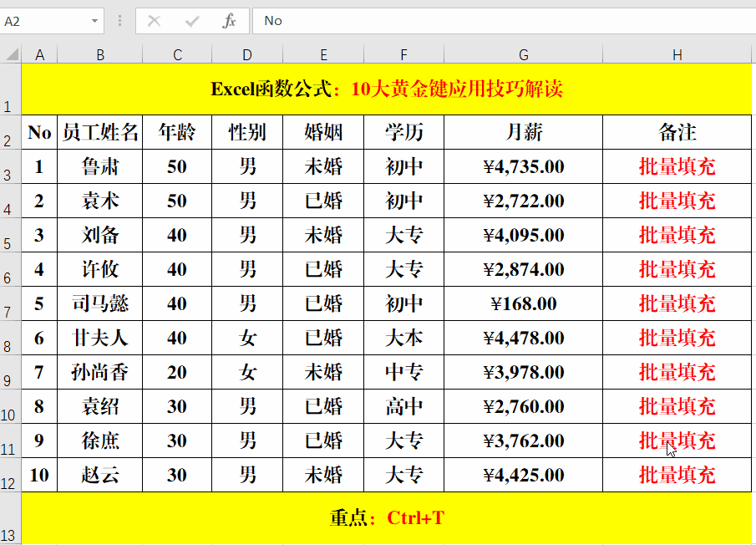This screenshot has width=756, height=545.
Task: Click the '月薪' header cell
Action: point(523,132)
